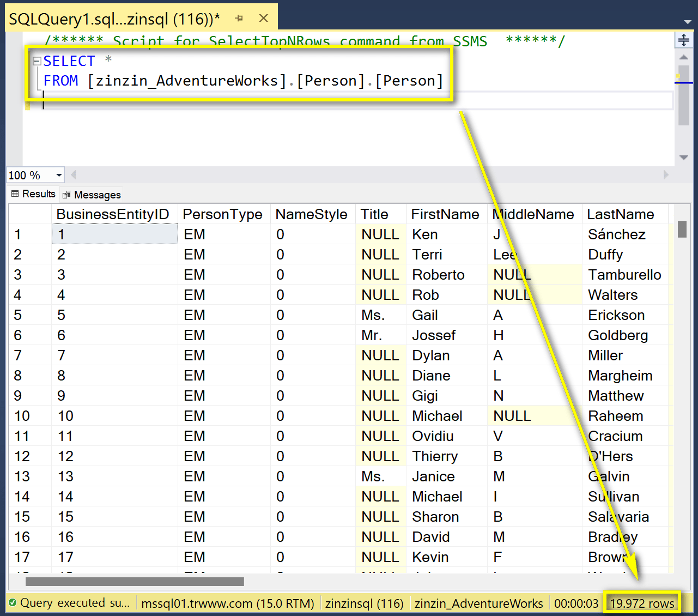Click the PersonType EM cell in row 9
The image size is (698, 616).
pos(224,396)
